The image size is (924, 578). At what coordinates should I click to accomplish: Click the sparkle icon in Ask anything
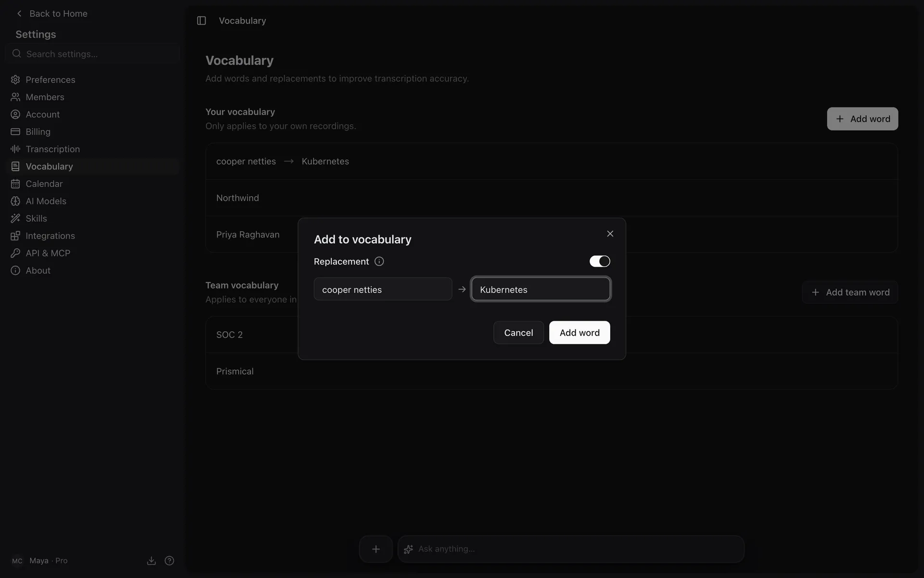pyautogui.click(x=409, y=549)
